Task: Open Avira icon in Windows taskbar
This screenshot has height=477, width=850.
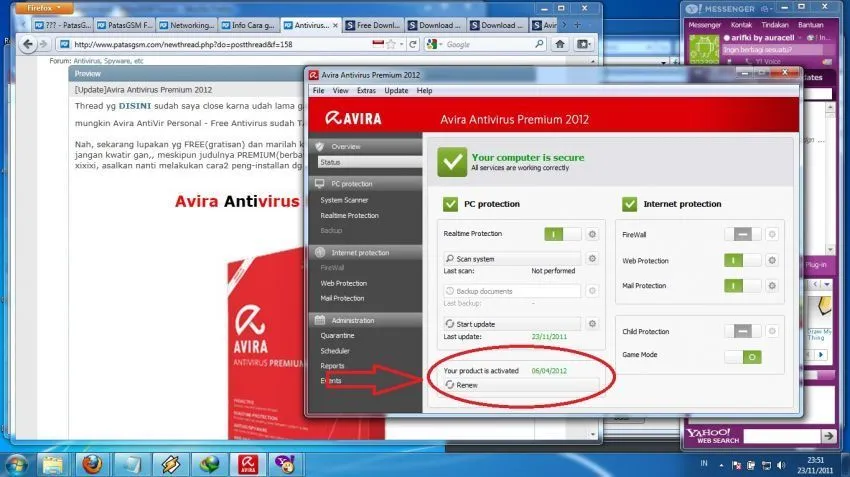Action: pos(248,465)
